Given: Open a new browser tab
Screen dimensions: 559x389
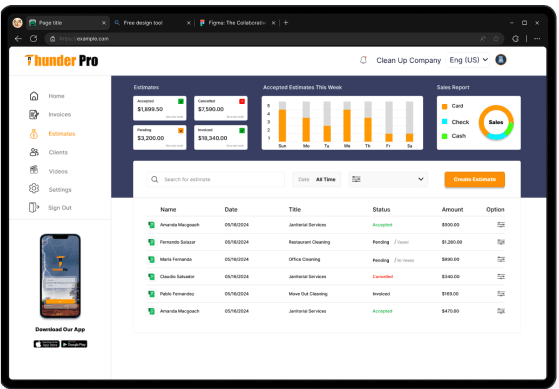Looking at the screenshot, I should point(286,23).
